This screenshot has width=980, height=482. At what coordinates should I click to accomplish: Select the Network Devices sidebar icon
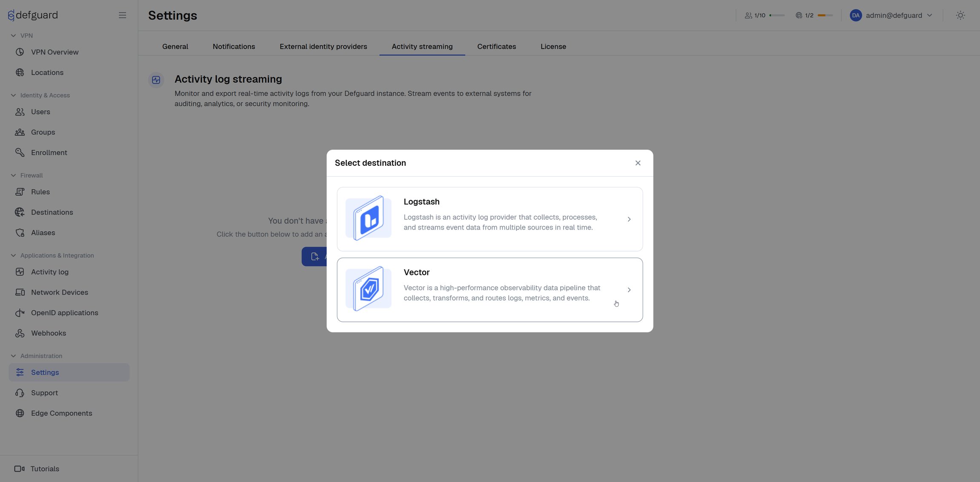[20, 292]
